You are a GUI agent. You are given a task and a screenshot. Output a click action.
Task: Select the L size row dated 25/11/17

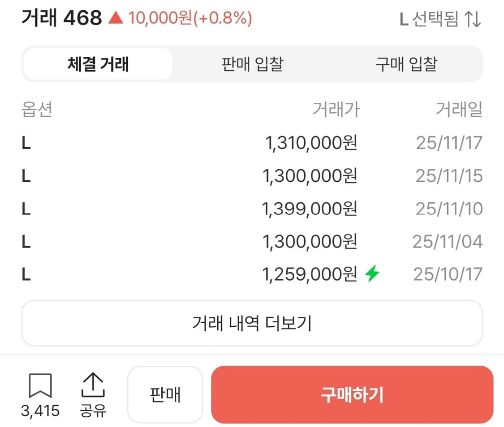pyautogui.click(x=251, y=143)
